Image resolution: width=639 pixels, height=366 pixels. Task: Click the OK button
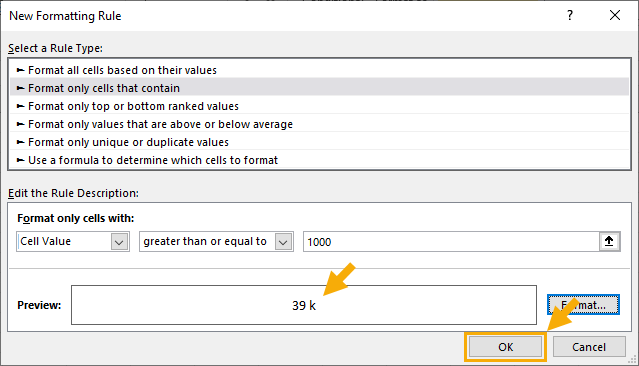pyautogui.click(x=505, y=347)
